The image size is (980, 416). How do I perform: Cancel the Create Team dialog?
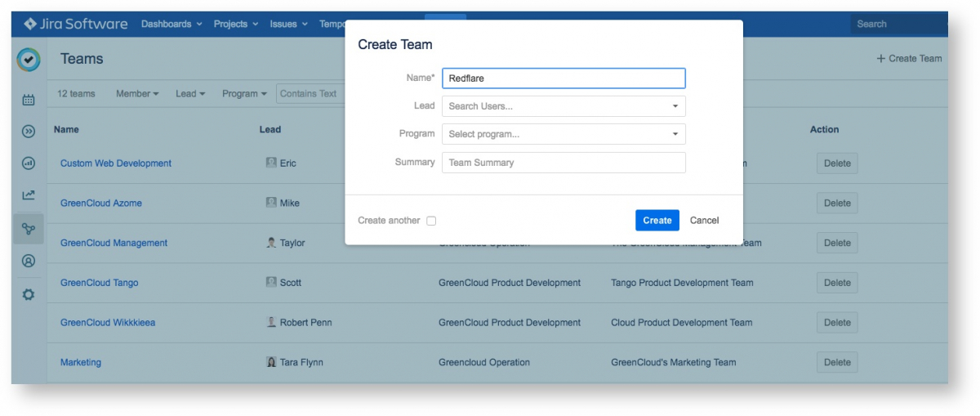(704, 221)
